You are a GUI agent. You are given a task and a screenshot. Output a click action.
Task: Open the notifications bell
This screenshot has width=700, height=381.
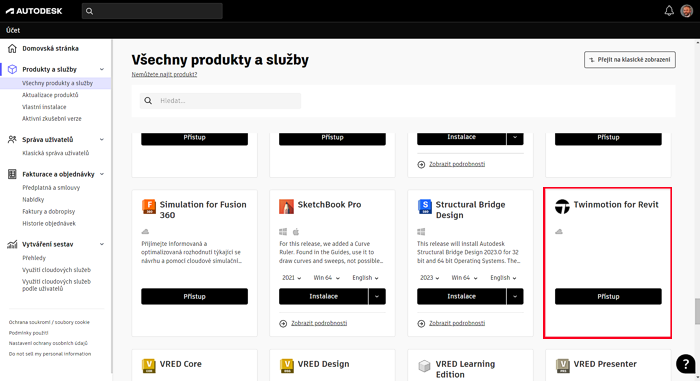pos(669,11)
